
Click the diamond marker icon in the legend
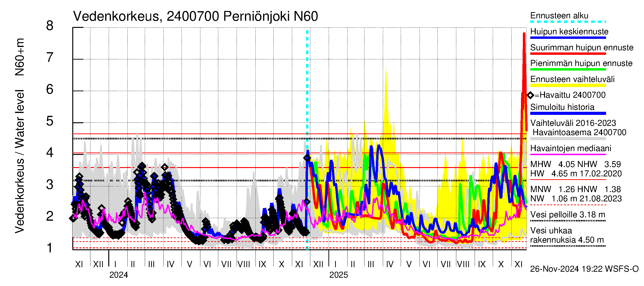click(530, 95)
